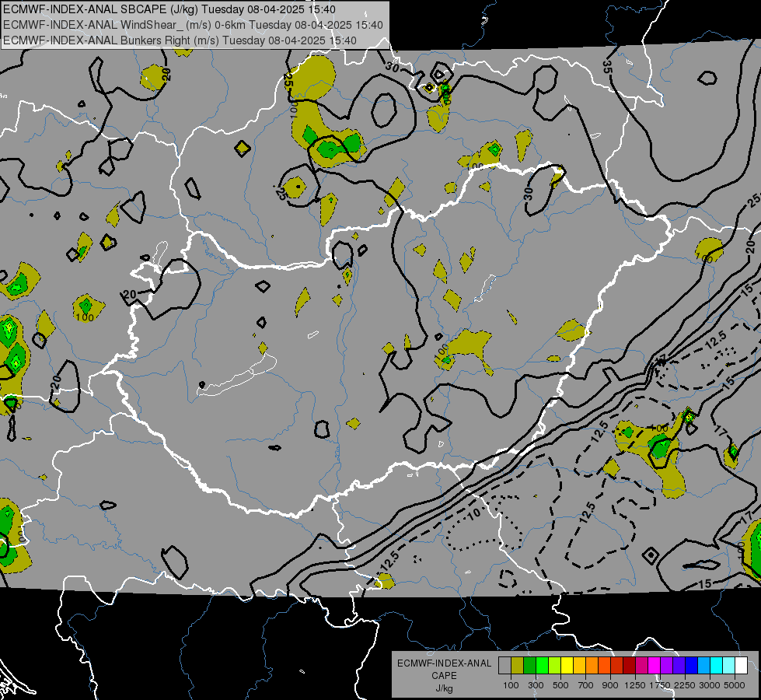Click the '700' legend scale value

(x=586, y=685)
